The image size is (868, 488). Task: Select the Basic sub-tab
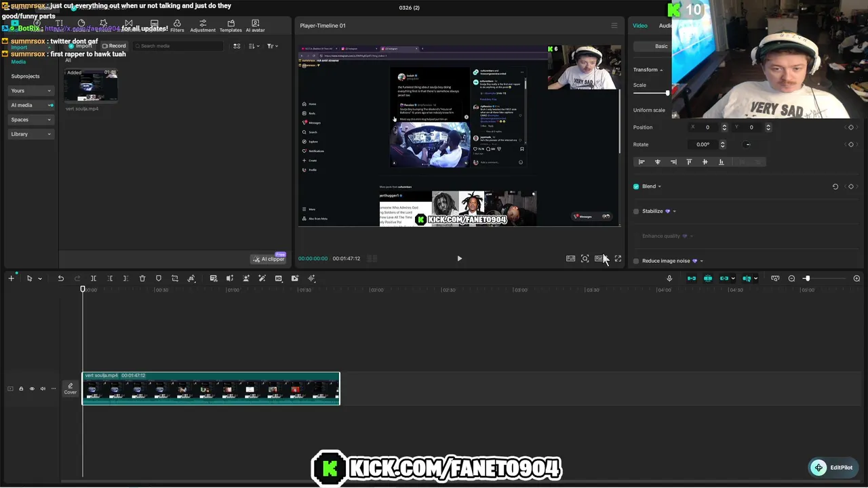[661, 46]
